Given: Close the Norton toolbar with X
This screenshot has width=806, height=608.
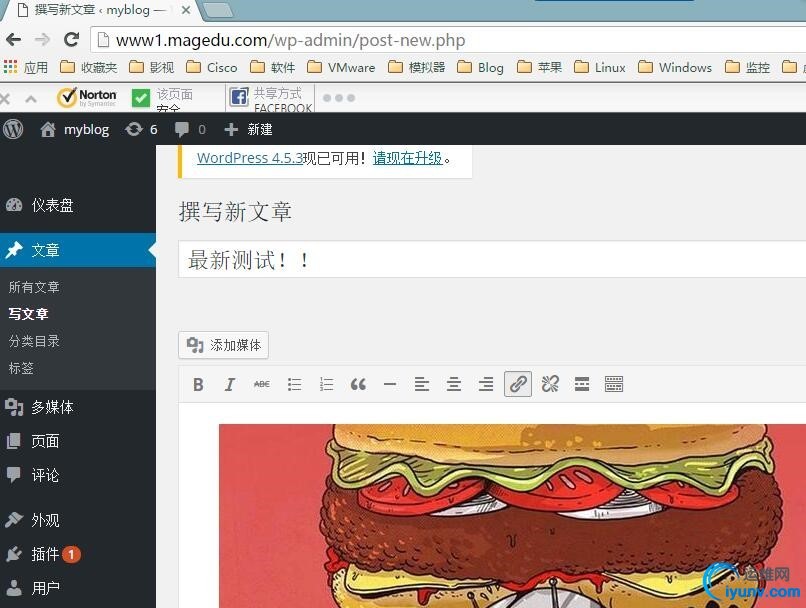Looking at the screenshot, I should pos(5,98).
